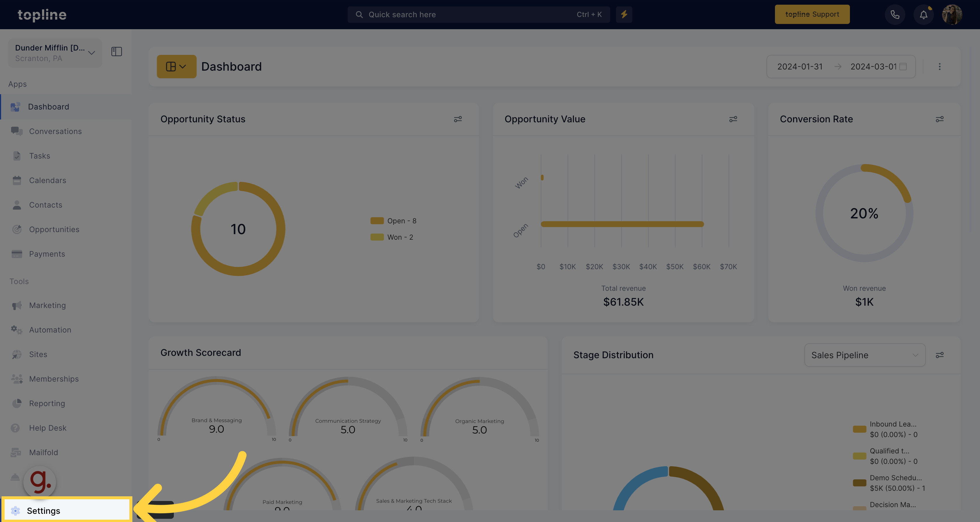This screenshot has height=522, width=980.
Task: Click the Tasks checklist icon
Action: [x=17, y=156]
